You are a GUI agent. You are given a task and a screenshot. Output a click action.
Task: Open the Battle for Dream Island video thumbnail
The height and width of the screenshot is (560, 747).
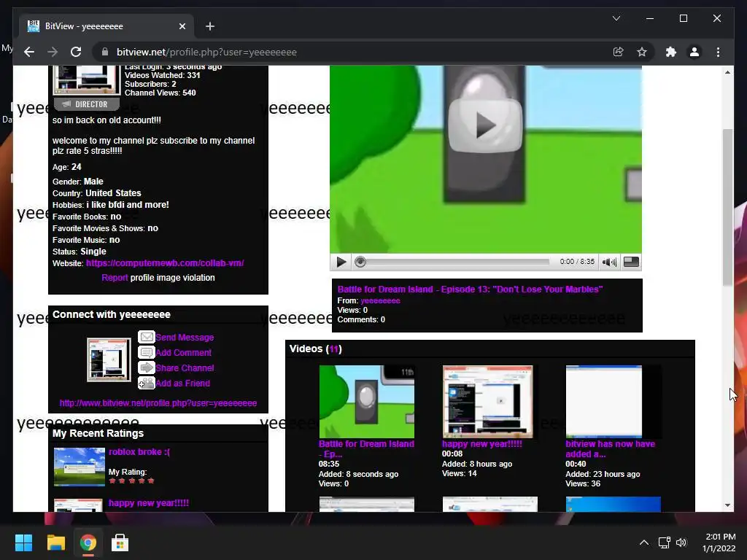[366, 402]
